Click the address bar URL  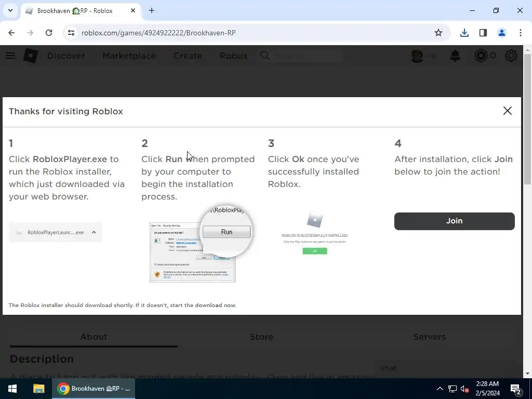point(158,33)
